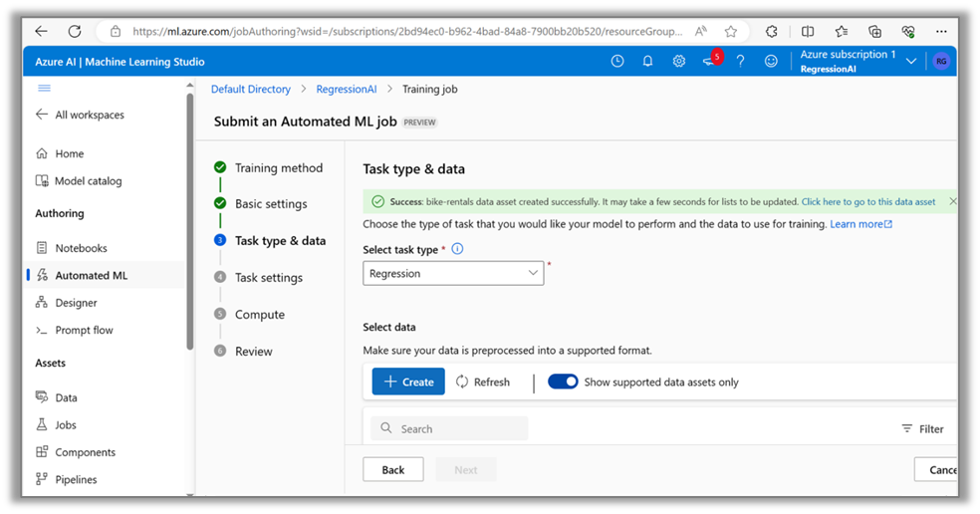Click the browser address bar URL
The height and width of the screenshot is (514, 980).
click(x=407, y=31)
